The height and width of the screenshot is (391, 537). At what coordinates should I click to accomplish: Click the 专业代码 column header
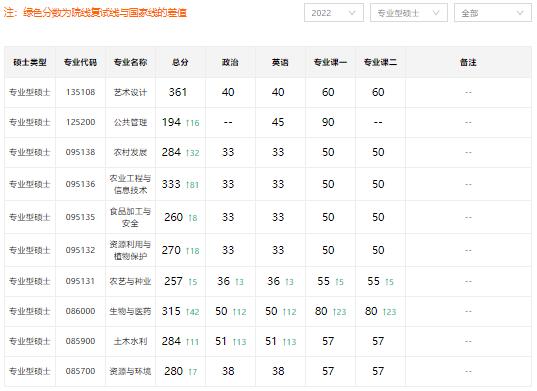pos(80,62)
